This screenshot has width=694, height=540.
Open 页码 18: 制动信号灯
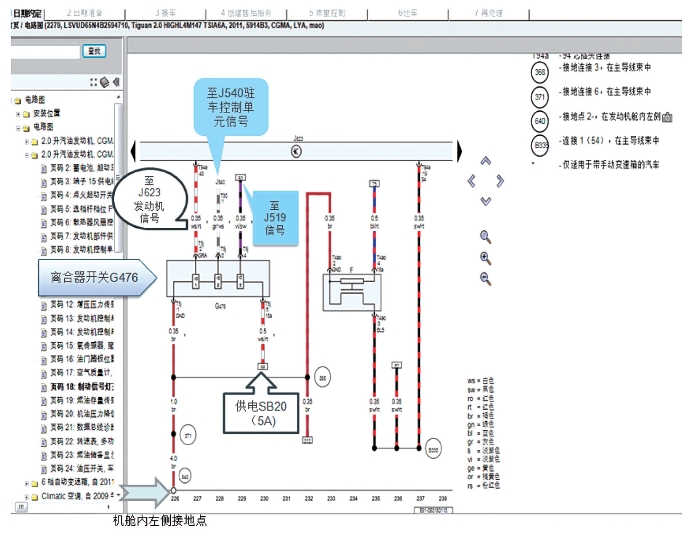(82, 387)
